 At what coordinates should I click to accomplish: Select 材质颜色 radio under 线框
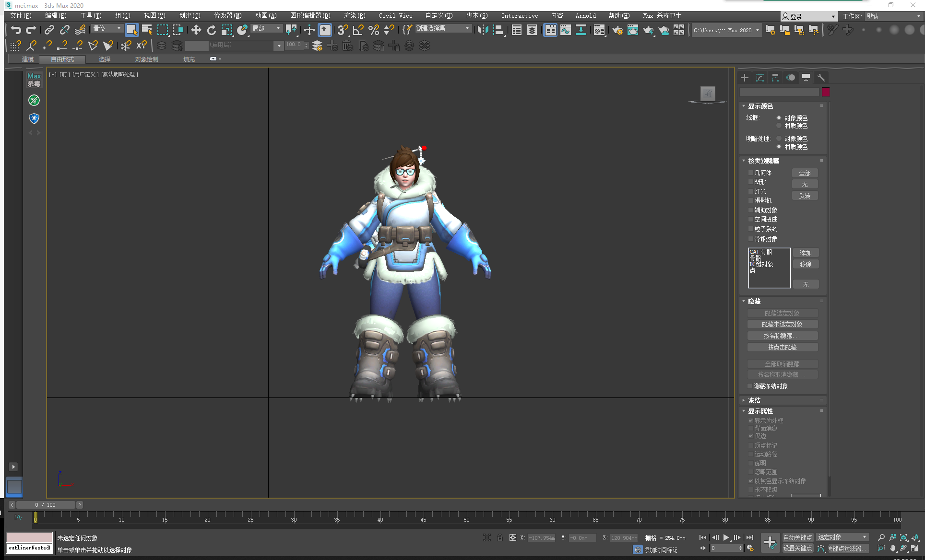click(x=779, y=126)
